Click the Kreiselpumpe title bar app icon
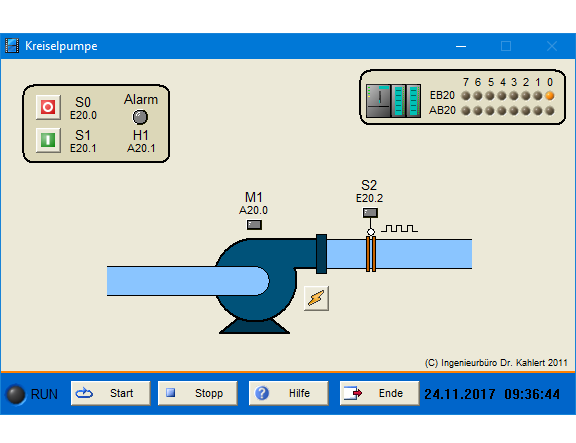Screen dimensions: 576x443 12,46
